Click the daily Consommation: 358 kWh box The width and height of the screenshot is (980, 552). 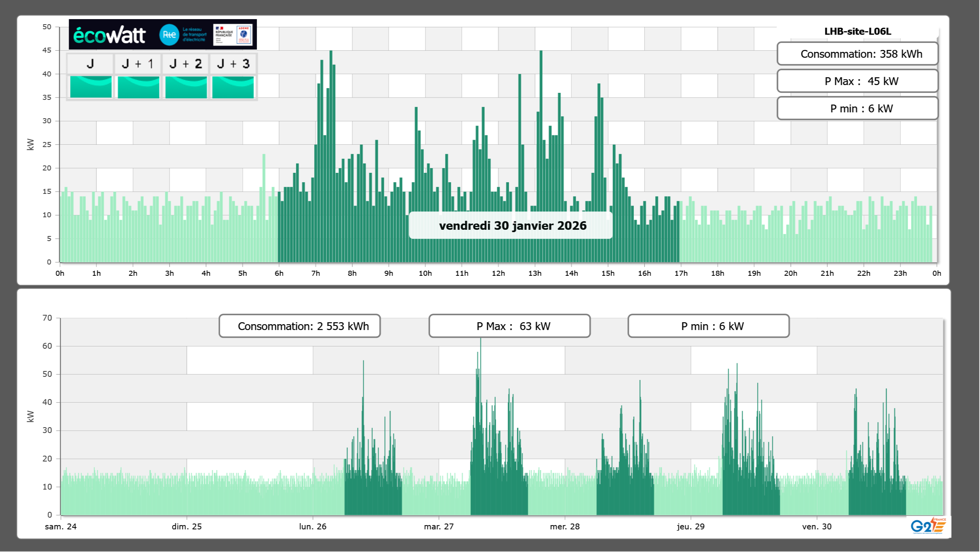pos(857,54)
